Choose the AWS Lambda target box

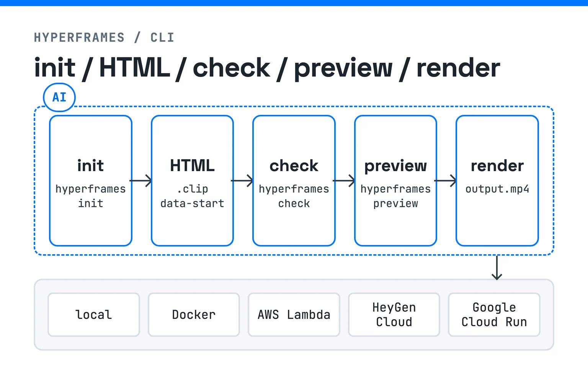[294, 315]
